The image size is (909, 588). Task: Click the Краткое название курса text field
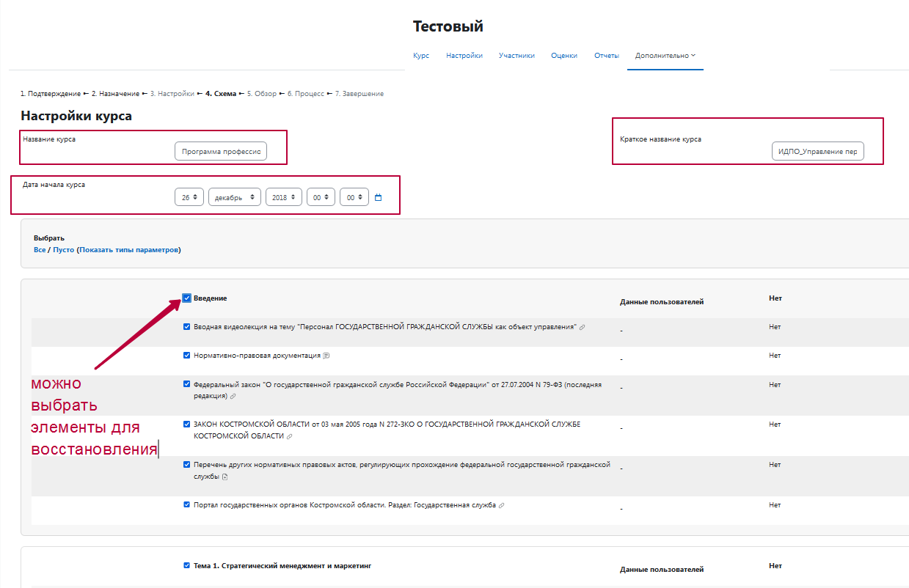coord(817,152)
